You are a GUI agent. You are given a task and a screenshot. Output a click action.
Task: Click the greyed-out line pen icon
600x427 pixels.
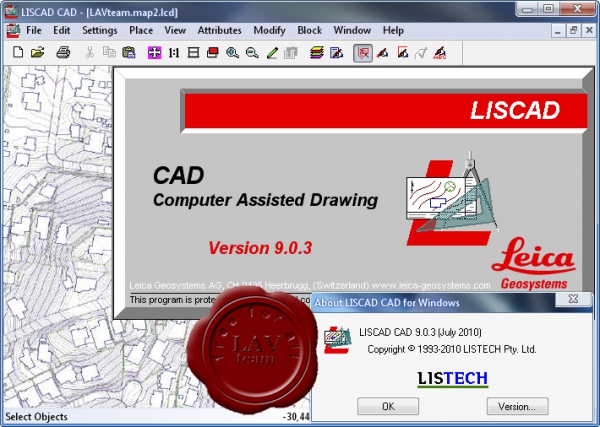421,52
